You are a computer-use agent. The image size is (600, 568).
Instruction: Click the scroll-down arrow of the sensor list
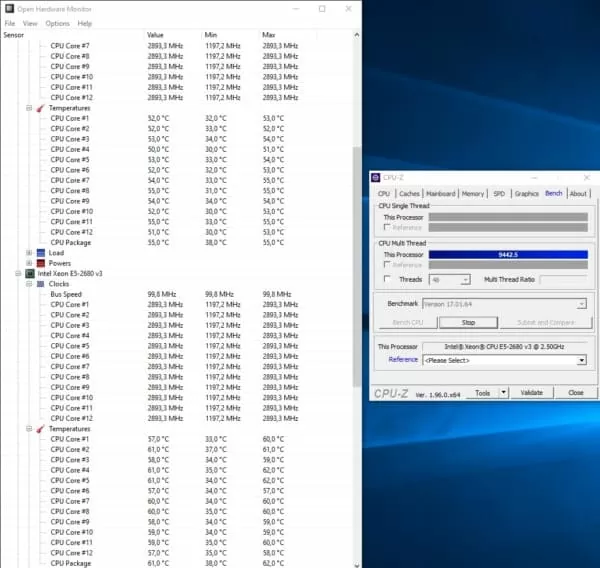[357, 565]
